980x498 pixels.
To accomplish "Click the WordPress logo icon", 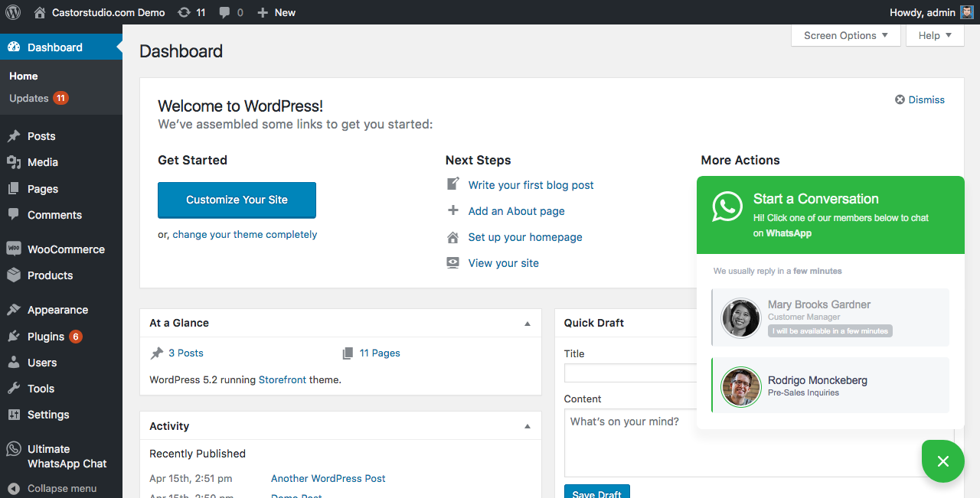I will point(13,12).
